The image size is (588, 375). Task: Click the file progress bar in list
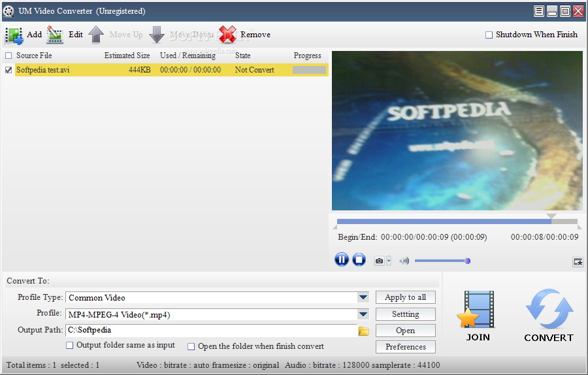(309, 70)
